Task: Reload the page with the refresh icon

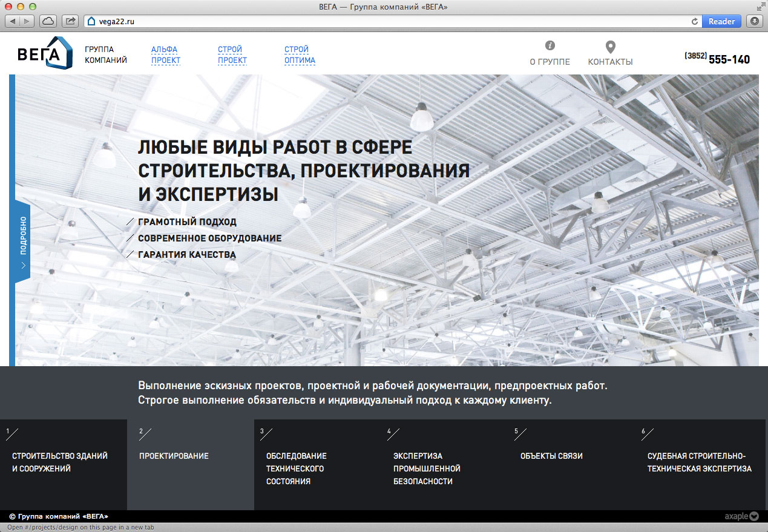Action: point(695,21)
